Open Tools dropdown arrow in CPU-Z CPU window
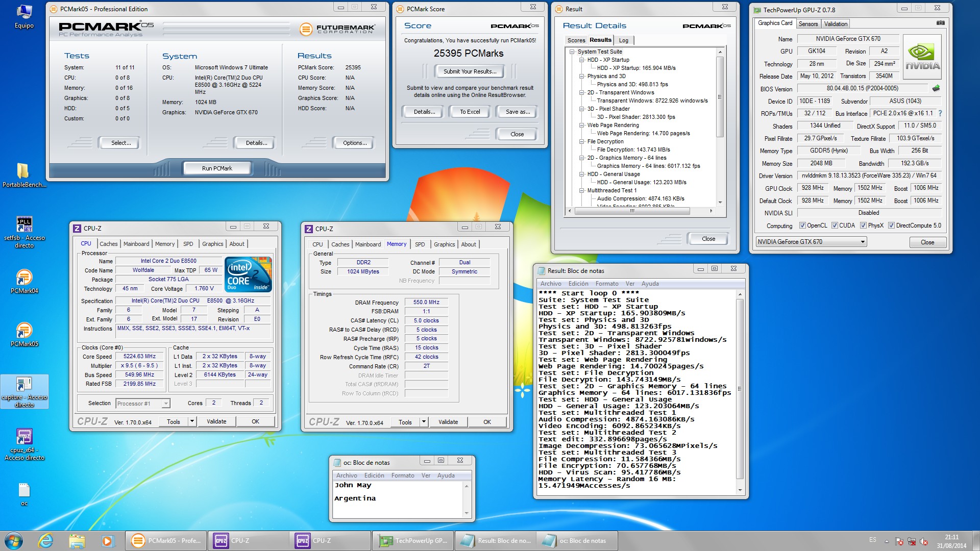The image size is (980, 551). (192, 421)
